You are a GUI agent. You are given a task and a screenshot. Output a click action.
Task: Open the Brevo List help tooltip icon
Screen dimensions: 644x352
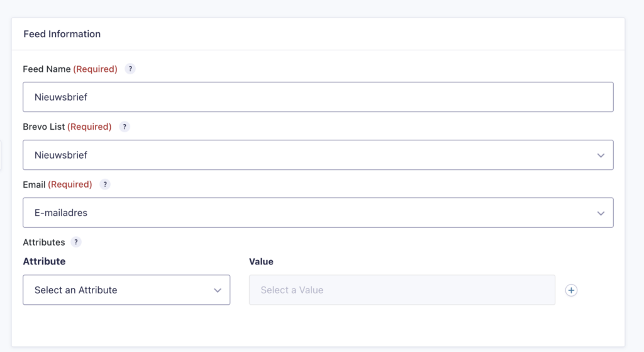(125, 127)
